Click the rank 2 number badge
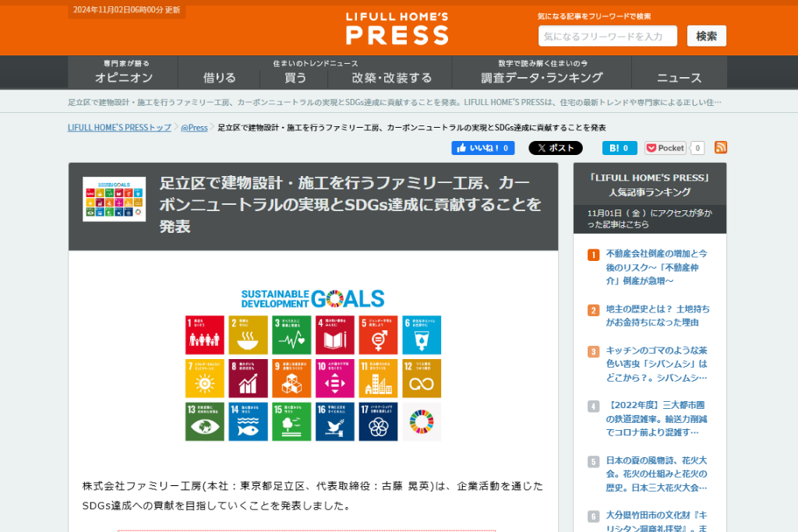The width and height of the screenshot is (798, 532). click(x=593, y=310)
